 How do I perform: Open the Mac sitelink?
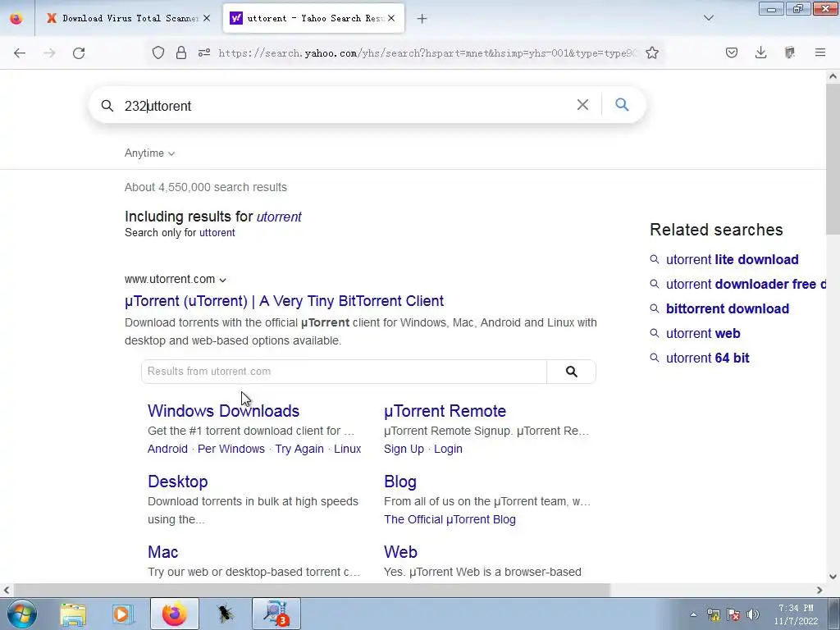(163, 552)
